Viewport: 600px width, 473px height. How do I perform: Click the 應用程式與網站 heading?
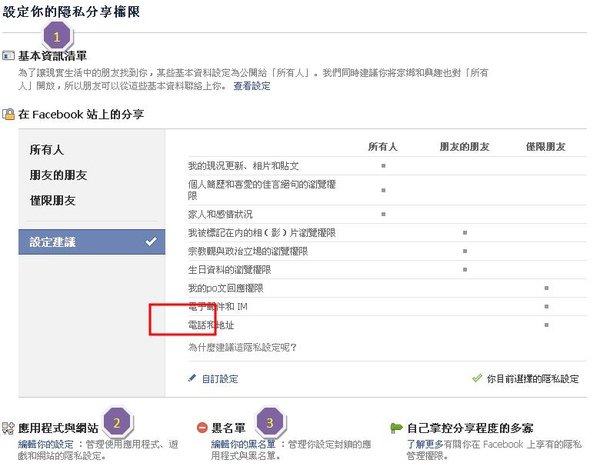pyautogui.click(x=58, y=428)
